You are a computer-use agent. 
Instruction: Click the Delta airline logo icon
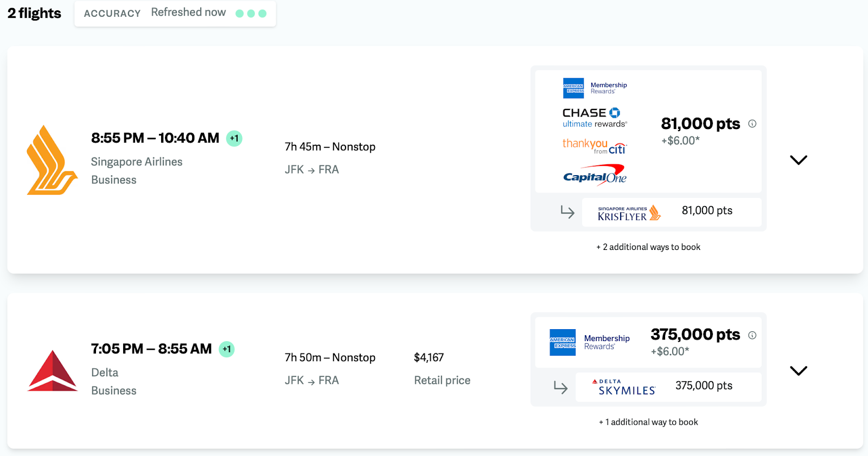click(53, 370)
